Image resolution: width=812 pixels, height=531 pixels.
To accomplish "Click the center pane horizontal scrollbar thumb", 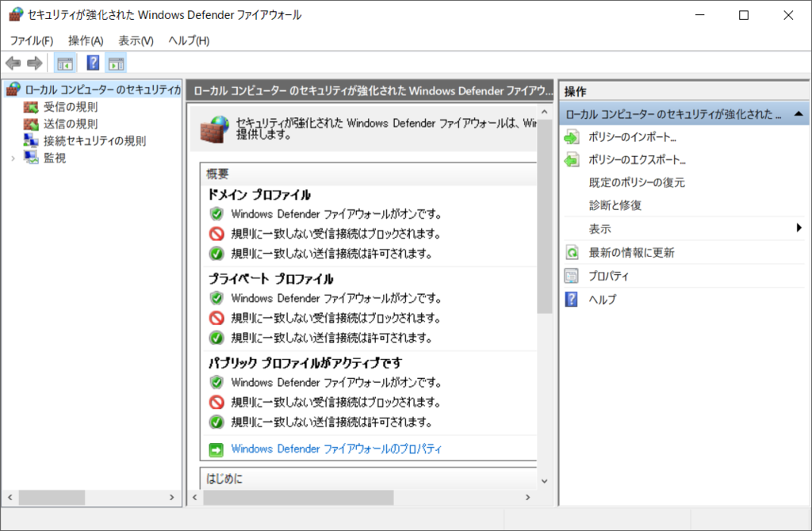I will point(298,498).
